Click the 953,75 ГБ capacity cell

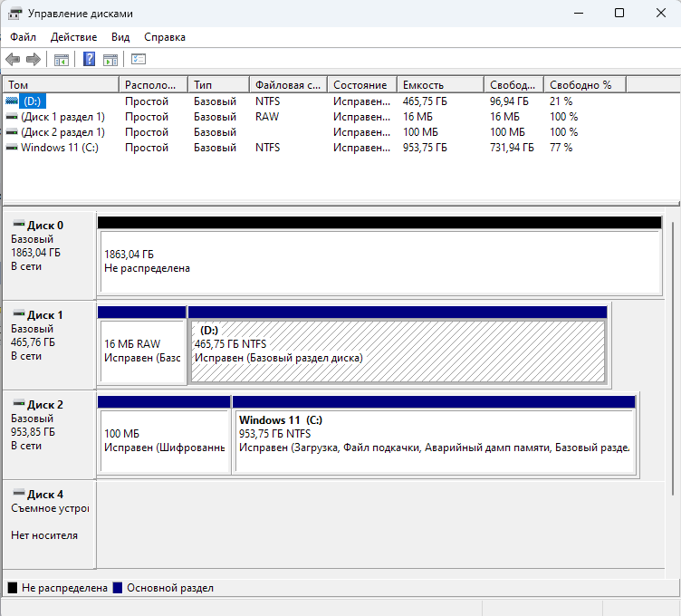425,148
